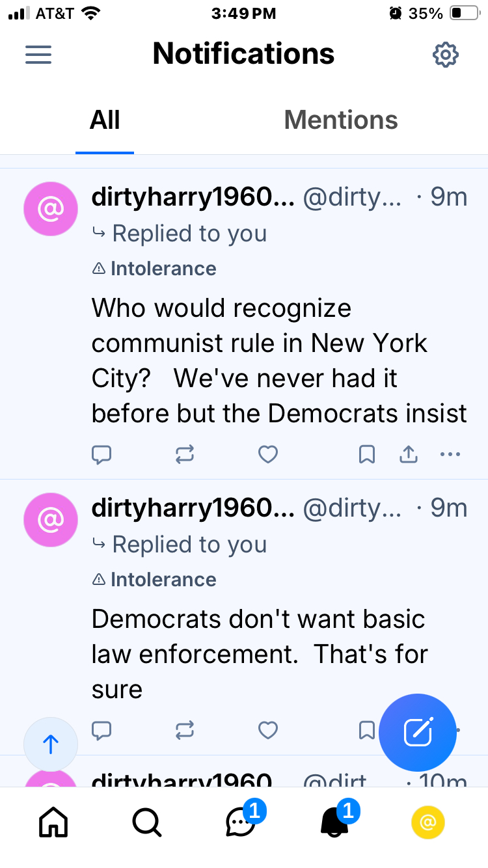Bookmark the communist rule post
488x868 pixels.
click(x=367, y=454)
